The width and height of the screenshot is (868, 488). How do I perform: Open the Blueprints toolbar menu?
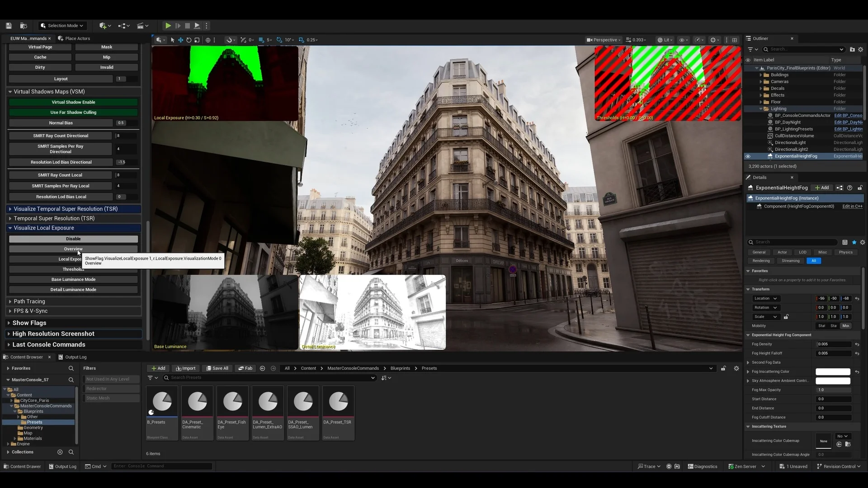(123, 26)
